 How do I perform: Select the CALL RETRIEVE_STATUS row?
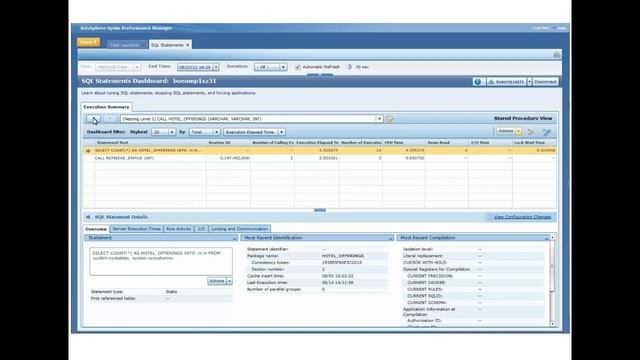pos(320,158)
